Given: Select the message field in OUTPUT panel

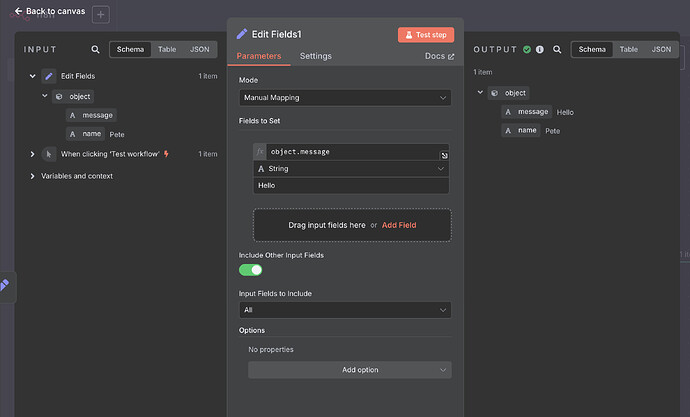Looking at the screenshot, I should pos(527,112).
